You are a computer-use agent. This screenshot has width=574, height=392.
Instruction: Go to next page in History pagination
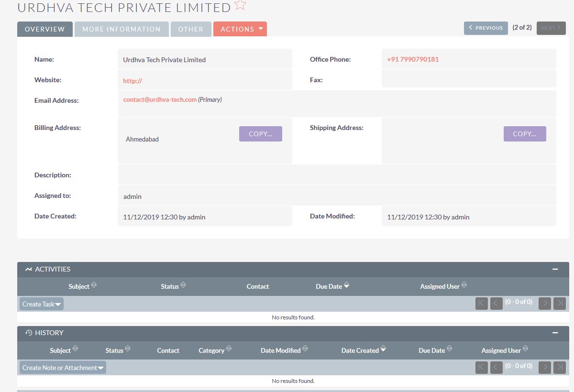click(545, 367)
